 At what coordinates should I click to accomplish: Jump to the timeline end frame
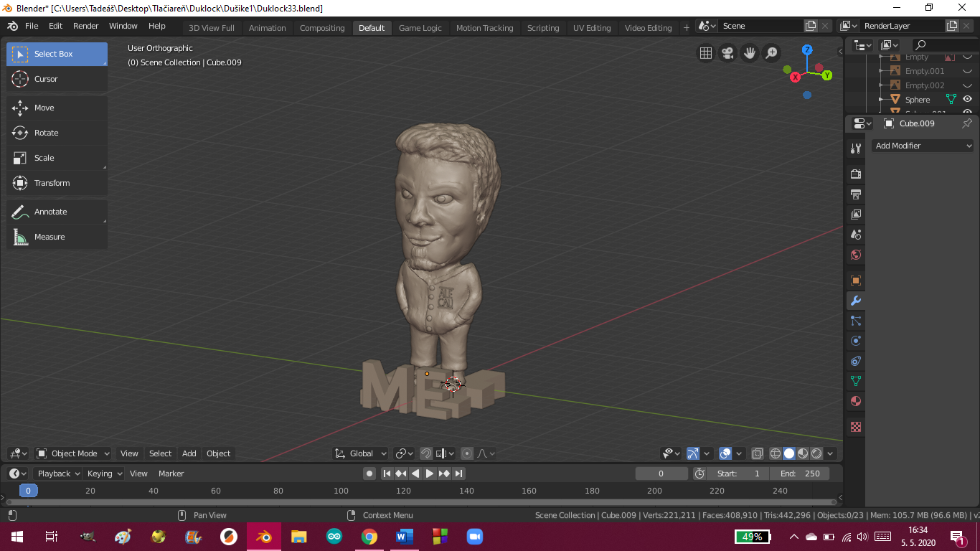click(458, 474)
